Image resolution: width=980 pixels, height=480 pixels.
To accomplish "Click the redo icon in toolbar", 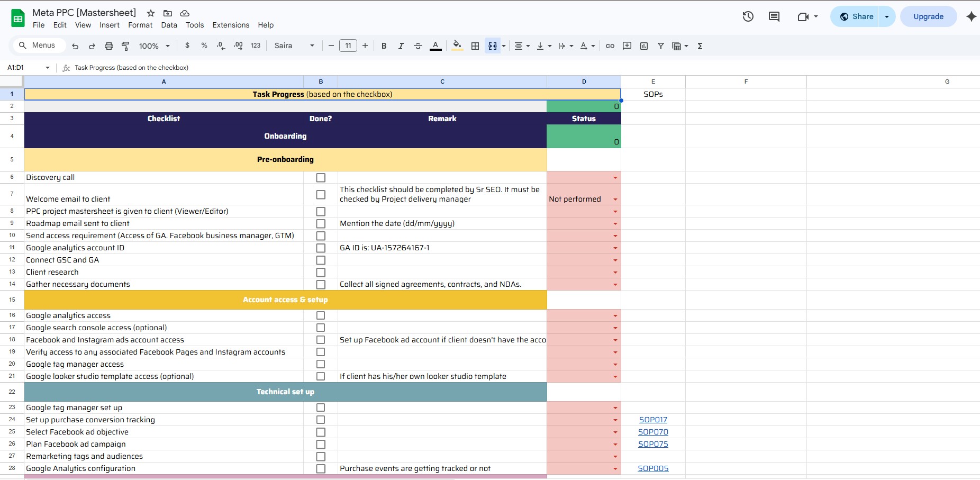I will click(x=92, y=46).
